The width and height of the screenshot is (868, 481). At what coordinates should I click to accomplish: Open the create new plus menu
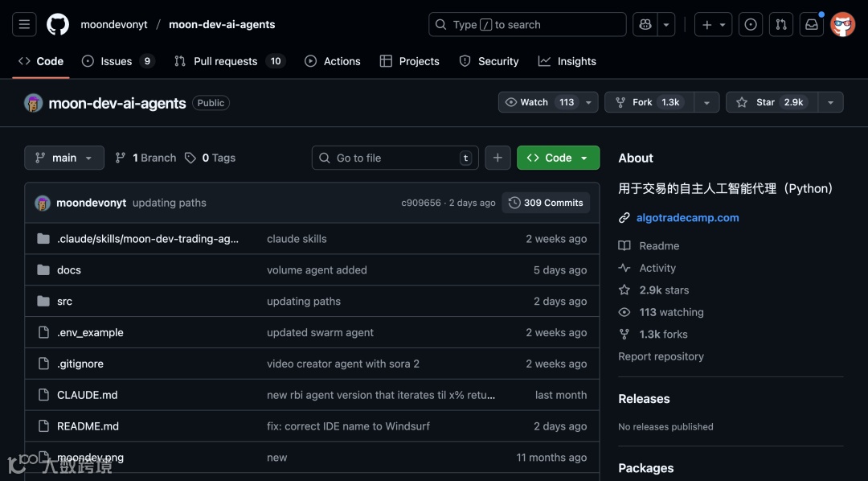click(713, 24)
